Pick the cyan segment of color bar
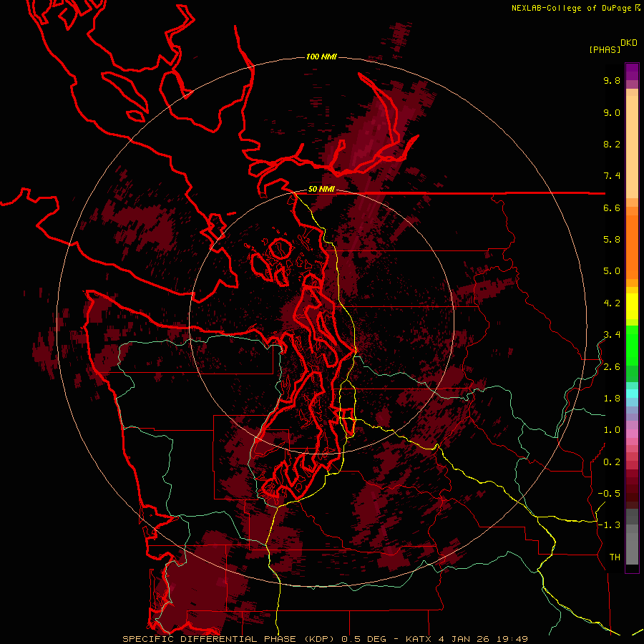The height and width of the screenshot is (644, 644). (x=632, y=394)
